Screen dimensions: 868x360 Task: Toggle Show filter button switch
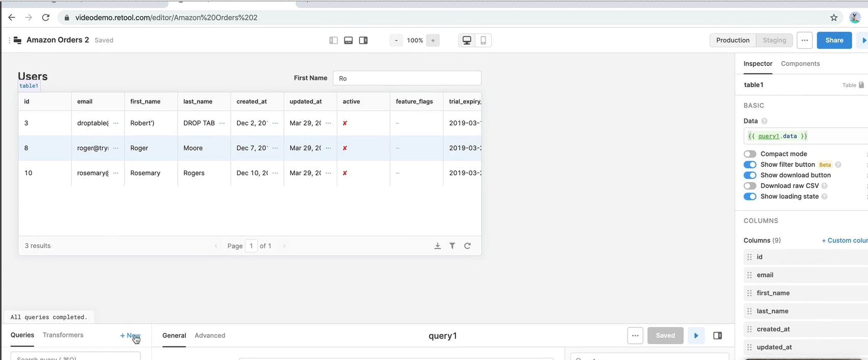[750, 164]
